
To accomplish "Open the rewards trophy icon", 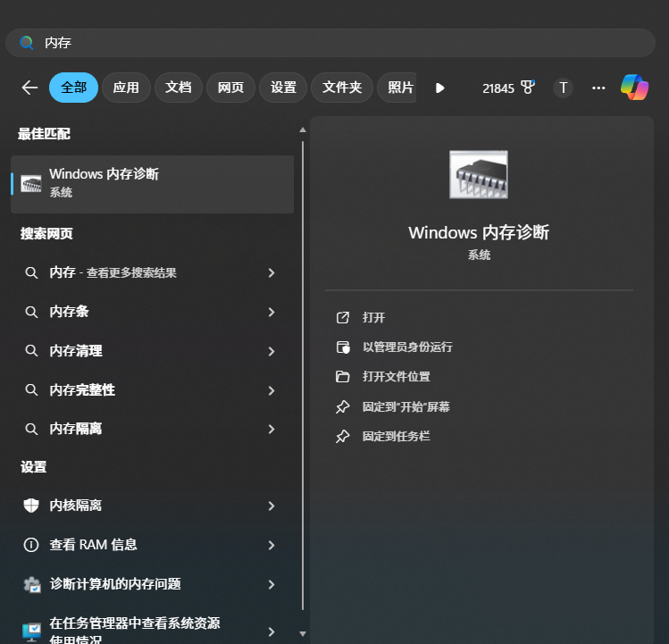I will click(528, 88).
